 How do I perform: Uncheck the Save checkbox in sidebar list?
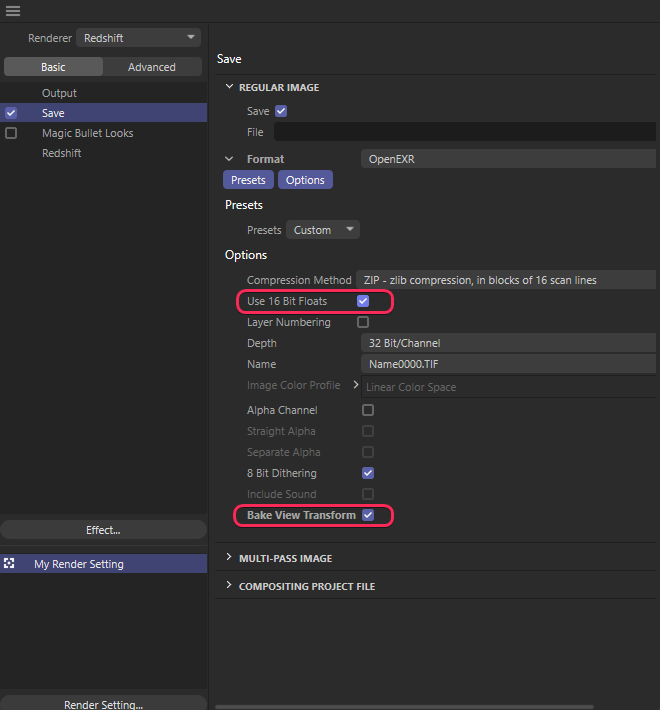click(11, 113)
